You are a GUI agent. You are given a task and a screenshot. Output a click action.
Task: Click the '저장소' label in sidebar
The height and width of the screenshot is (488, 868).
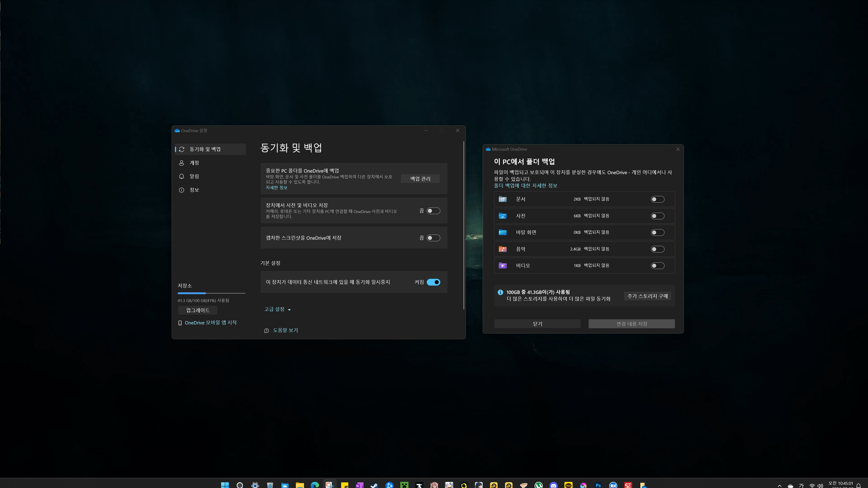(185, 286)
